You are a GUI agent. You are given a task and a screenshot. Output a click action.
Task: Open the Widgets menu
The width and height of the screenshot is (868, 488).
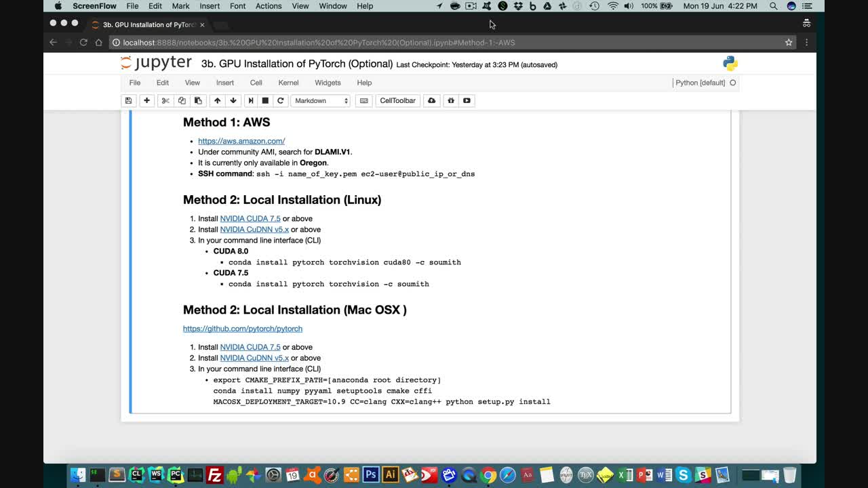pyautogui.click(x=328, y=83)
